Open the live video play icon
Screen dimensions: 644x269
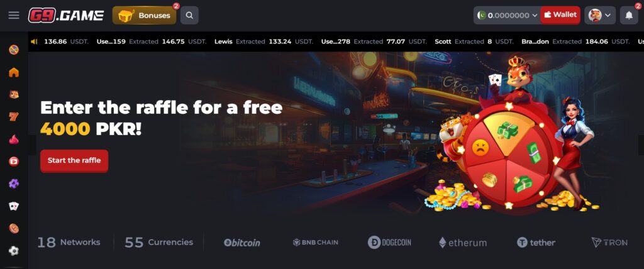[14, 162]
